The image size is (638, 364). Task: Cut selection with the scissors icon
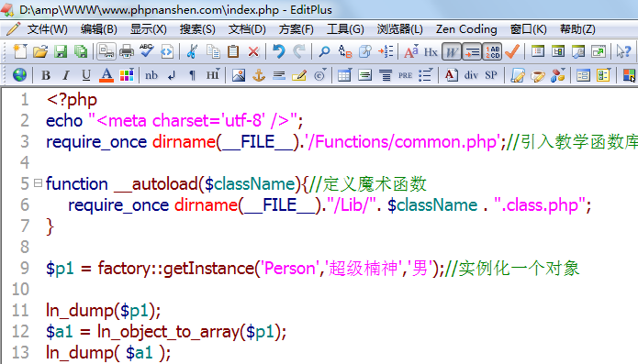pyautogui.click(x=192, y=51)
